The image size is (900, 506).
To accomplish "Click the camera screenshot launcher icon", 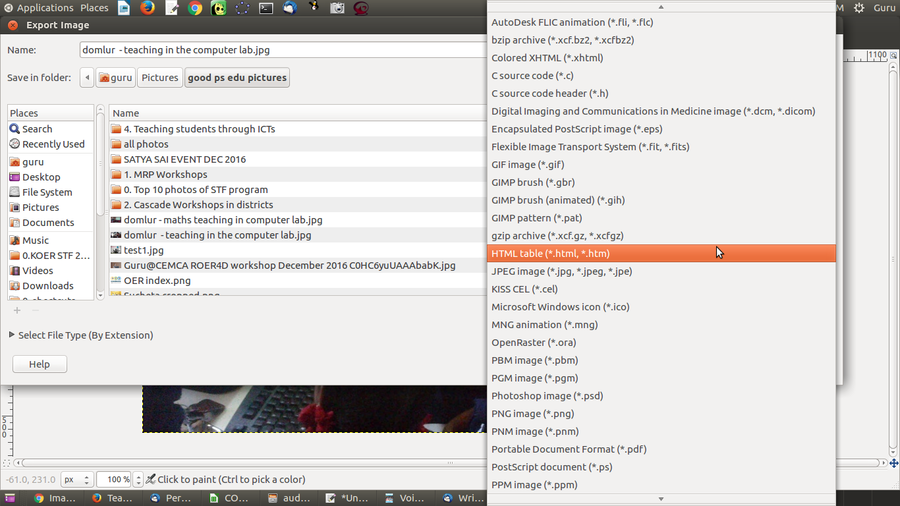I will [337, 8].
